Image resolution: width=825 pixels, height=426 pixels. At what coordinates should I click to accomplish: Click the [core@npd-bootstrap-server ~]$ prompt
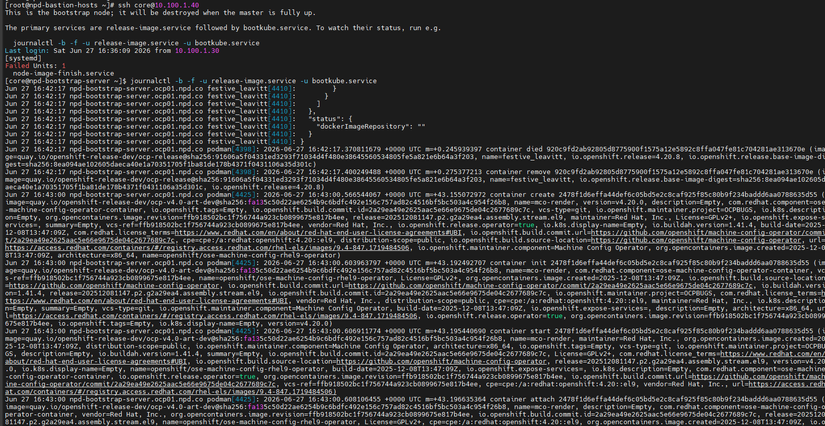(65, 82)
